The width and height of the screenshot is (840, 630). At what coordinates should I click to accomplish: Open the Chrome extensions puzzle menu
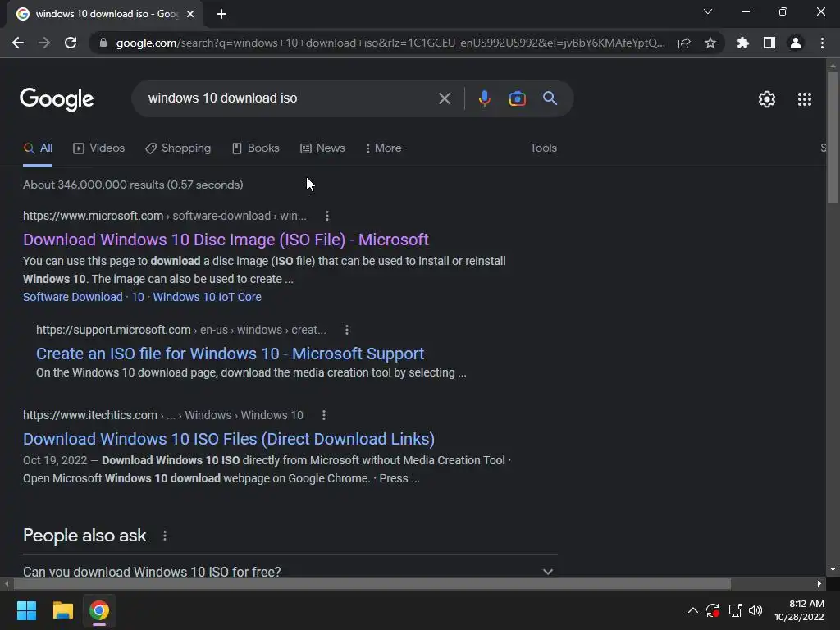(742, 43)
